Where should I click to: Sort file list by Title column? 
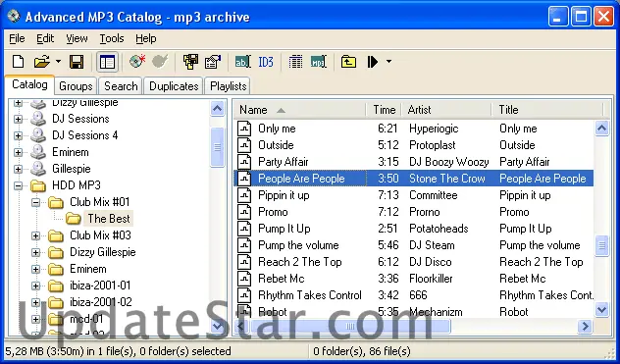click(548, 110)
